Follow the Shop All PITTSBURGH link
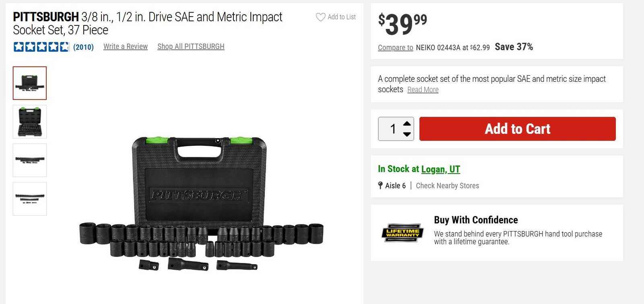The image size is (644, 304). coord(191,47)
